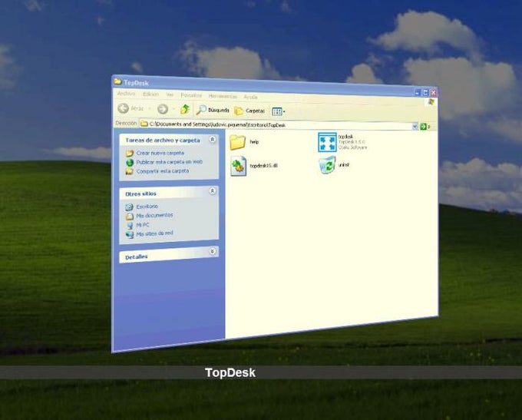The width and height of the screenshot is (522, 420).
Task: Click the green Go arrow button
Action: (x=423, y=127)
